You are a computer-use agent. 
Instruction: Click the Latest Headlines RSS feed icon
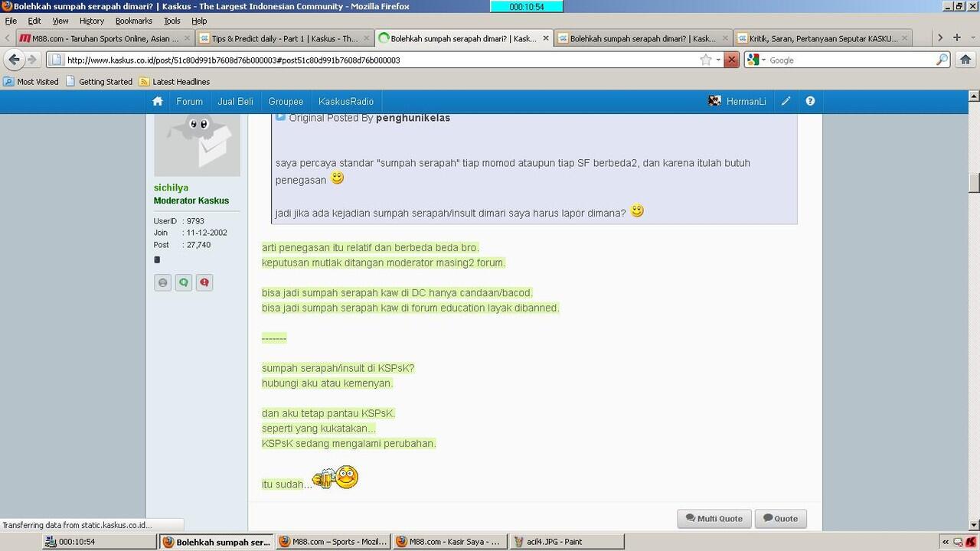pos(144,81)
